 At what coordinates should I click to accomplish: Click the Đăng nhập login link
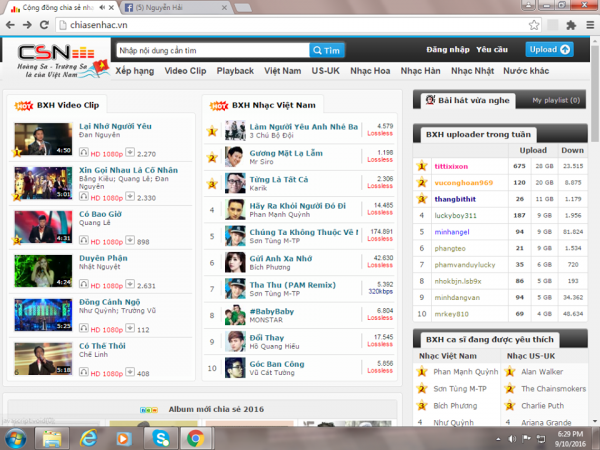tap(445, 49)
